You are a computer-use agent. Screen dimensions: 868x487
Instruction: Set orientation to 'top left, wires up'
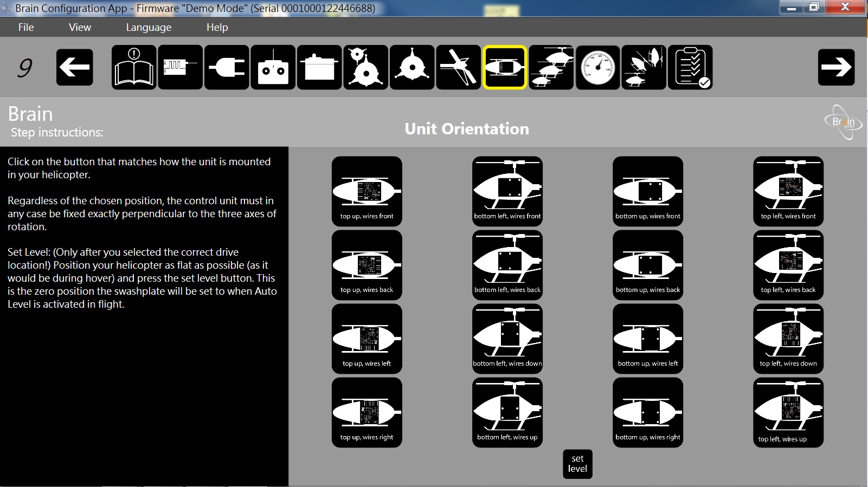tap(788, 412)
